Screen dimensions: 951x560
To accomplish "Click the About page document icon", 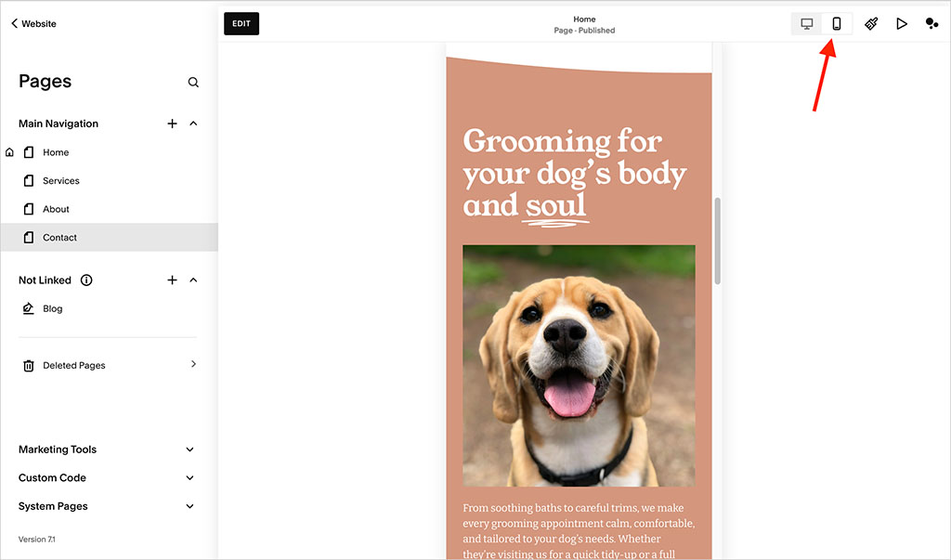I will coord(29,209).
